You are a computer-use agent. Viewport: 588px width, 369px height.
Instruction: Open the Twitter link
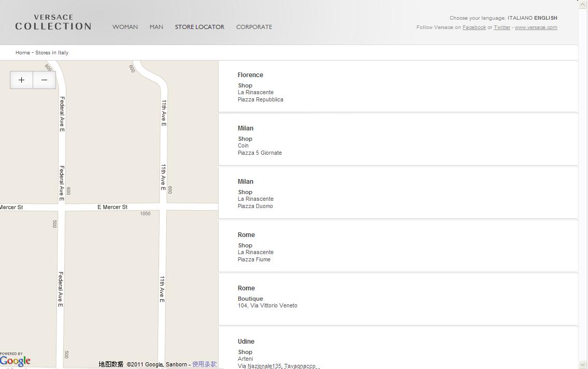[502, 27]
